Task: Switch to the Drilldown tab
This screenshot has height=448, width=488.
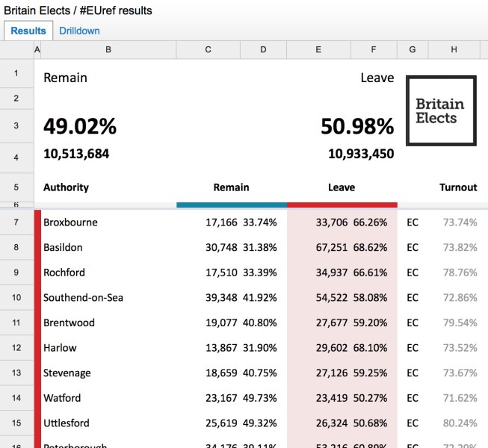Action: tap(79, 31)
